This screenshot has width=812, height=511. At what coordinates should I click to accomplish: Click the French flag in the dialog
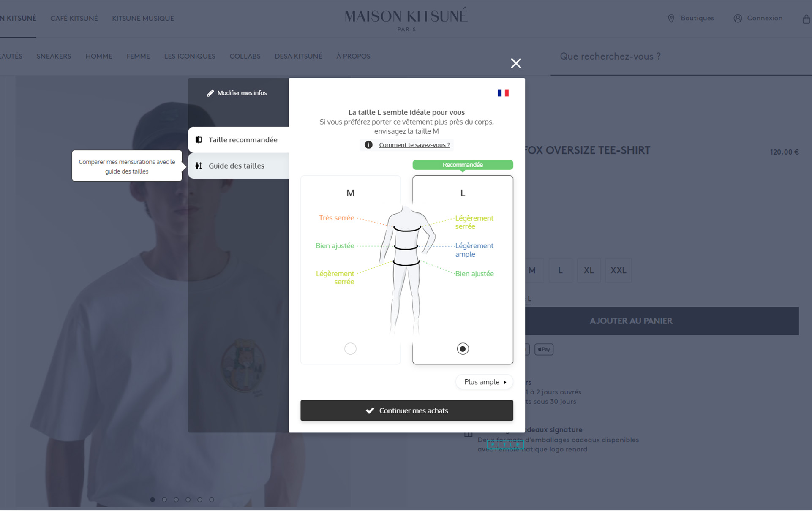point(503,92)
